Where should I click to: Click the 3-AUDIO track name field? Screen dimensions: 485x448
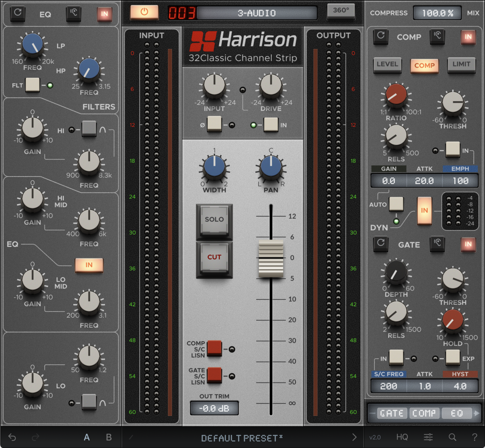click(x=257, y=13)
